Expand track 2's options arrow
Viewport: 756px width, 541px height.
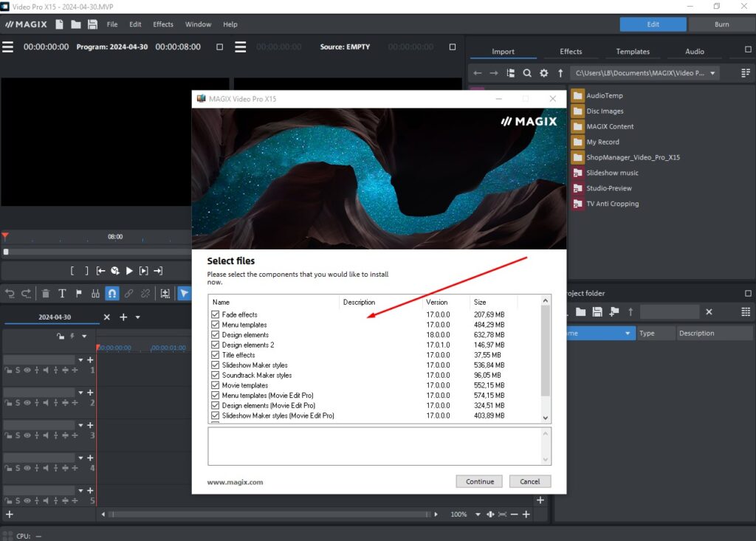[x=80, y=393]
